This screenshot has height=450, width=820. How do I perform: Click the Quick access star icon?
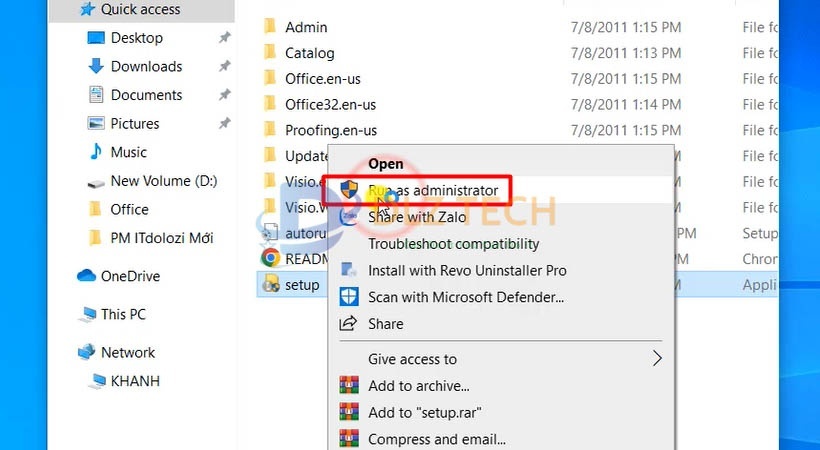pos(87,9)
